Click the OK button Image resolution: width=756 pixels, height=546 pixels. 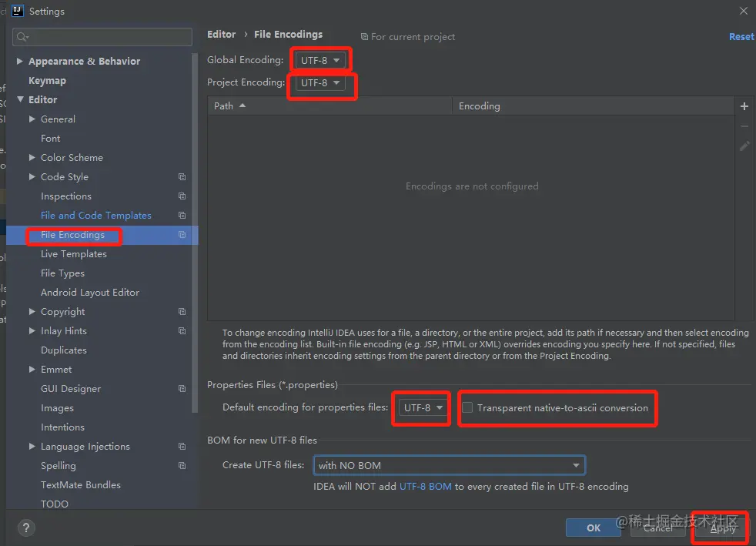594,528
